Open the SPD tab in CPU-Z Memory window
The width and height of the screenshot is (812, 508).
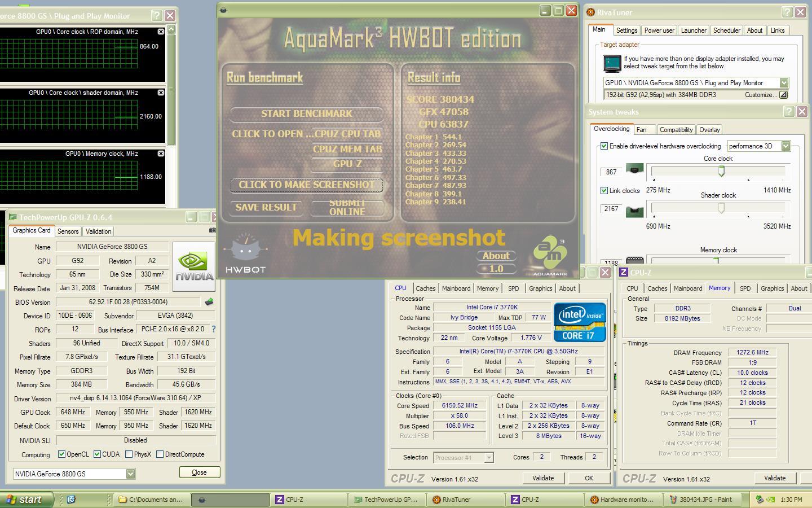(745, 288)
